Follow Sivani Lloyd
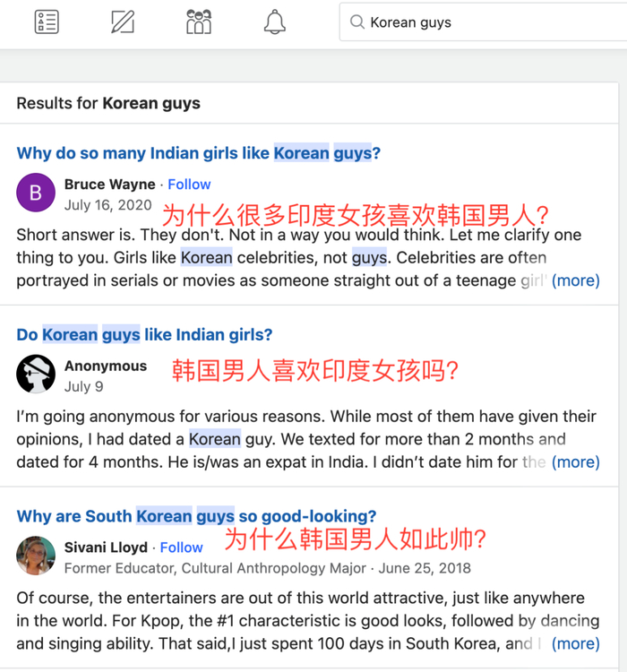The height and width of the screenshot is (672, 627). pos(181,547)
